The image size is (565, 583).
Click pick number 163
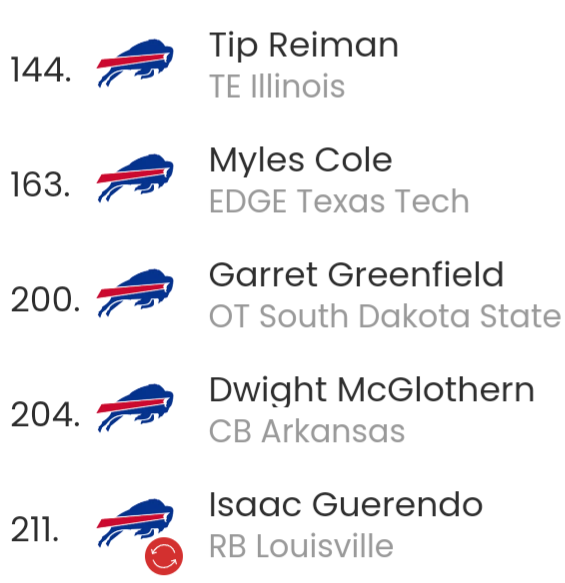pos(41,185)
